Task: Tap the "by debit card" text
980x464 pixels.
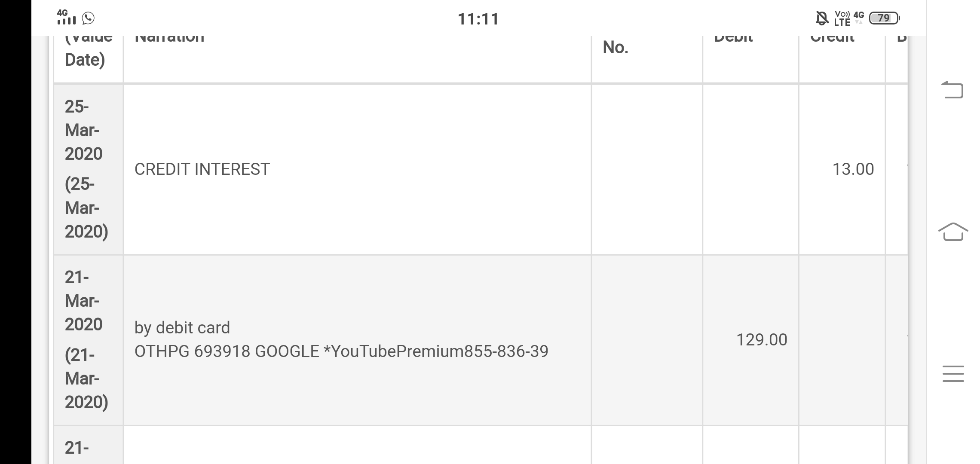Action: [182, 328]
